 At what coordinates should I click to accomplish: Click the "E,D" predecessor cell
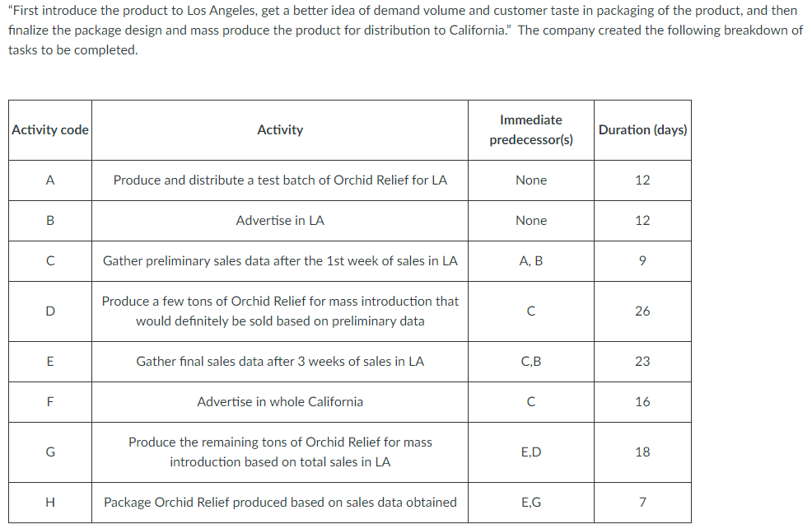point(531,452)
